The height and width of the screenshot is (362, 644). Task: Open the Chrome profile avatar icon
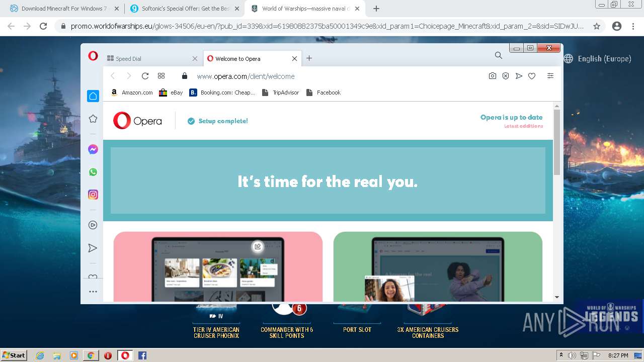tap(617, 26)
